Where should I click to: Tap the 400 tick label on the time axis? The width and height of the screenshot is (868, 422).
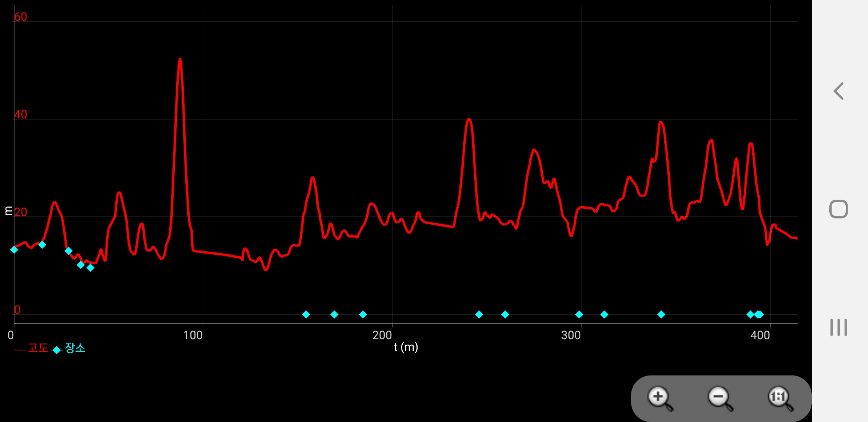click(x=760, y=335)
